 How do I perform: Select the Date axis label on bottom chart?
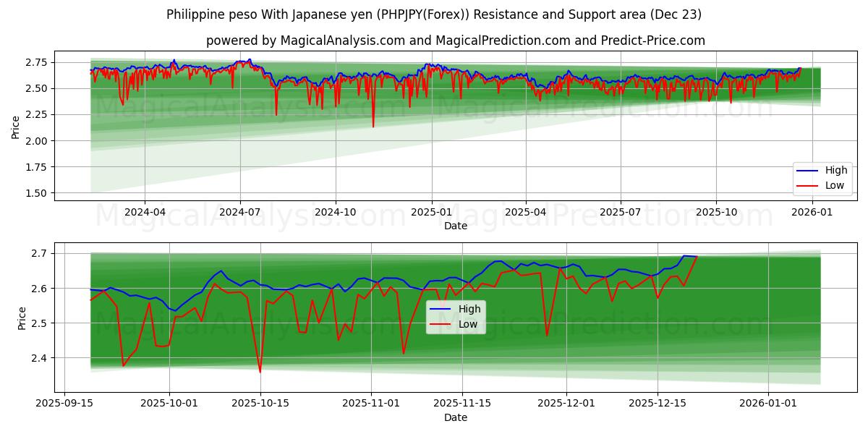point(454,417)
